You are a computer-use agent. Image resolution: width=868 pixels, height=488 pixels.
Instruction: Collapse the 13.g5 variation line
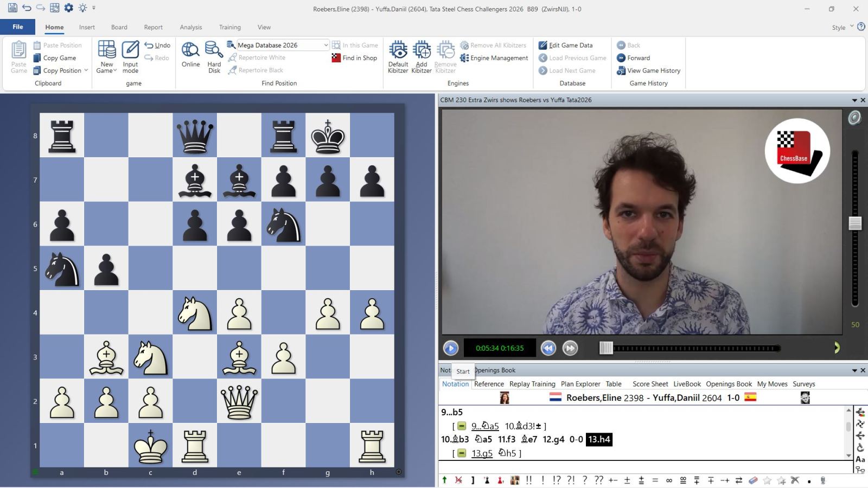click(x=462, y=453)
